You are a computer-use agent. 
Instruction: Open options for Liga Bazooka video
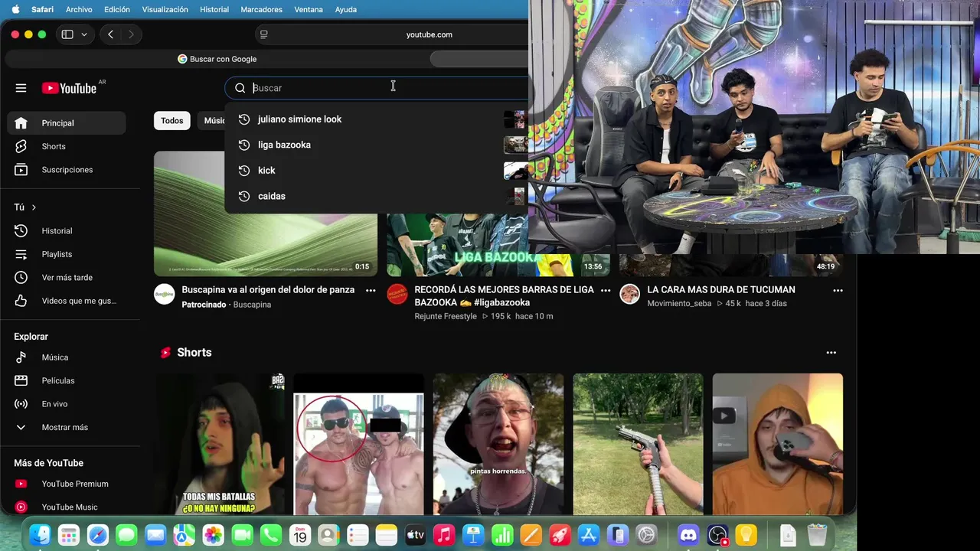606,290
